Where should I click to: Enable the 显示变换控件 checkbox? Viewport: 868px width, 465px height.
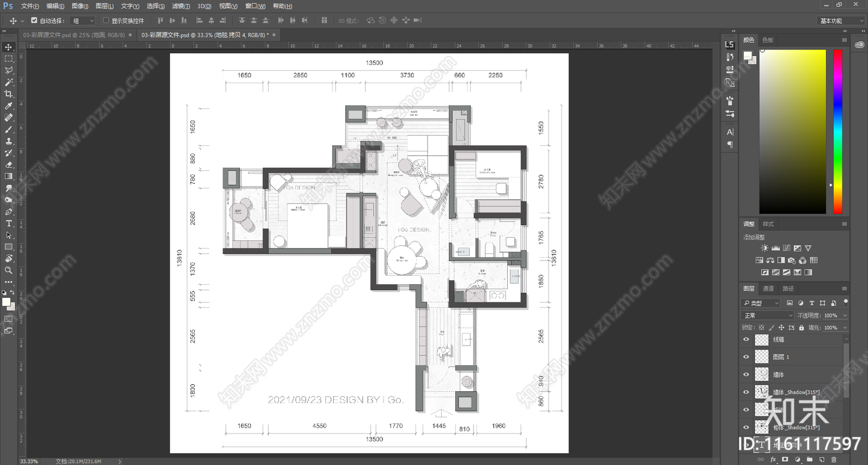click(x=106, y=21)
